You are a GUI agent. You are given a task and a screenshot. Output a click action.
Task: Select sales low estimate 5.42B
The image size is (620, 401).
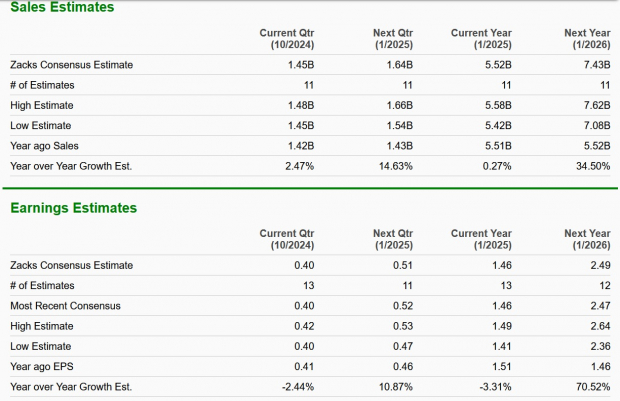[498, 125]
